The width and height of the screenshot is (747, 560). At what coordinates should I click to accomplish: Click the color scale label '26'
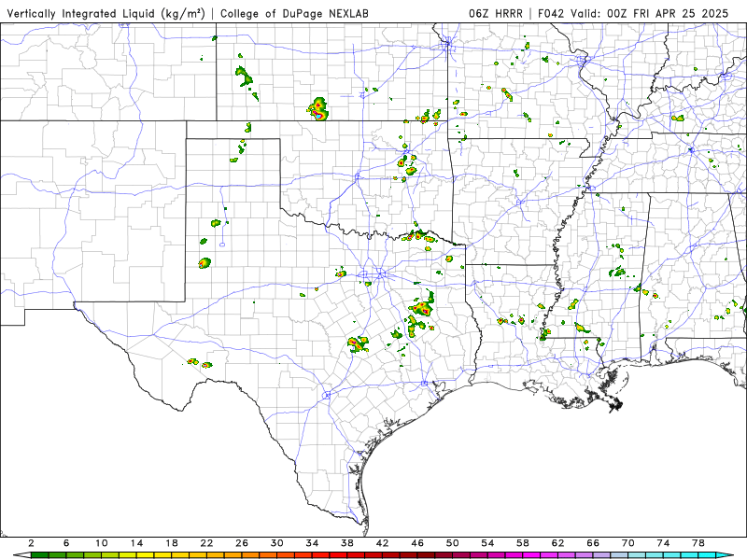(x=242, y=543)
